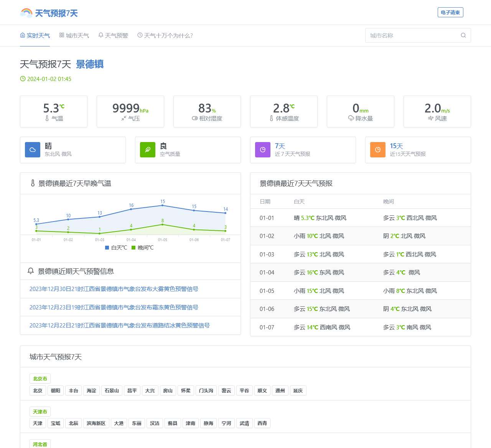Open the 朝阳 city tag
This screenshot has height=448, width=491.
point(56,390)
